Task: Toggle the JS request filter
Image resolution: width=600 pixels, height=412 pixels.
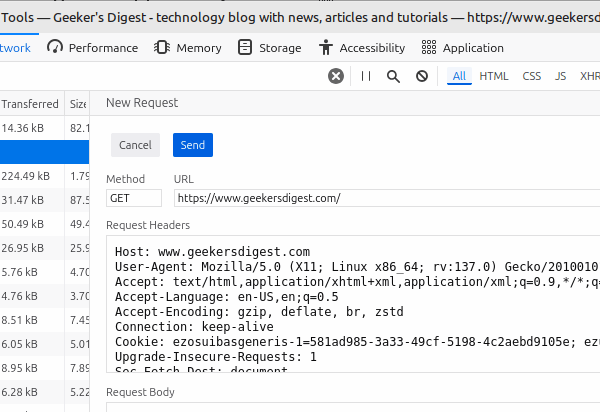Action: point(561,76)
